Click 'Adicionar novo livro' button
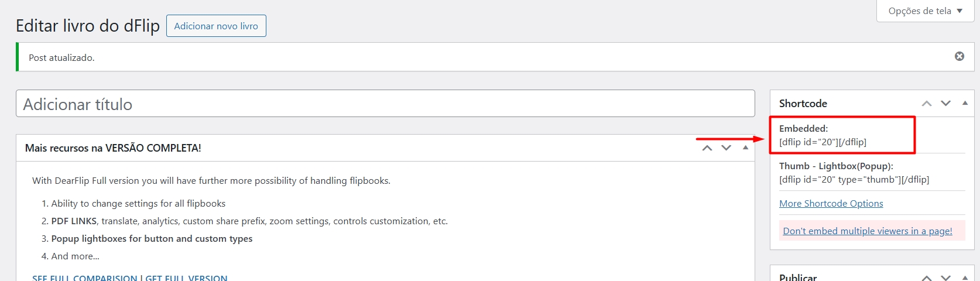Screen dimensions: 980x281 (x=216, y=26)
